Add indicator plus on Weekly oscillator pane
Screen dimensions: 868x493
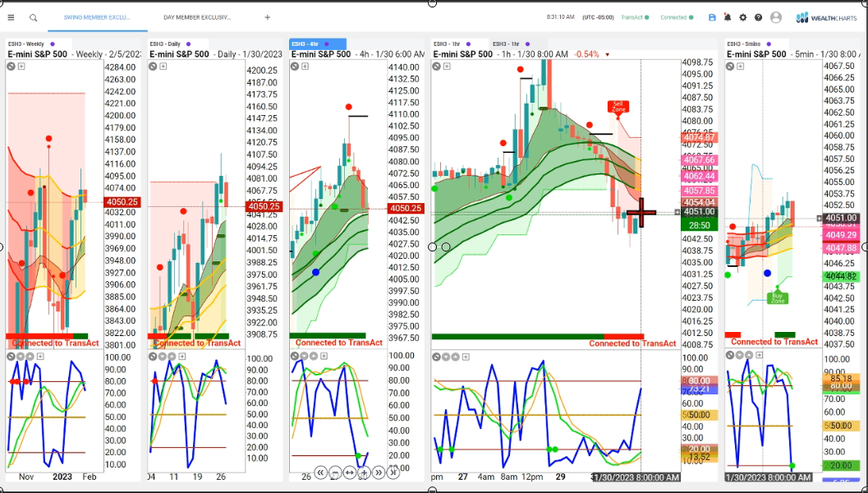40,357
